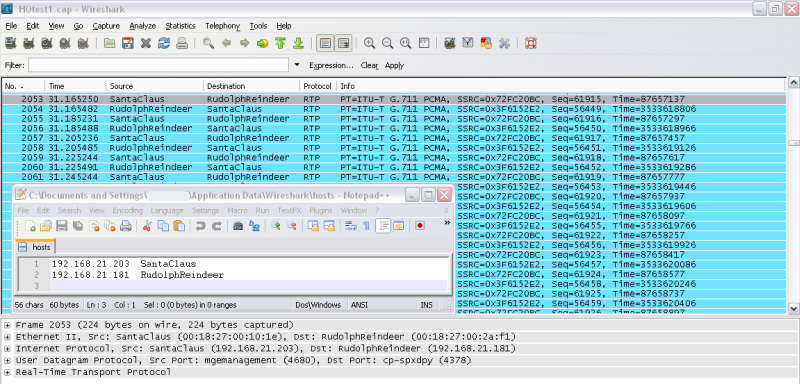The height and width of the screenshot is (384, 800).
Task: Zoom out Wireshark packet text
Action: coord(388,43)
